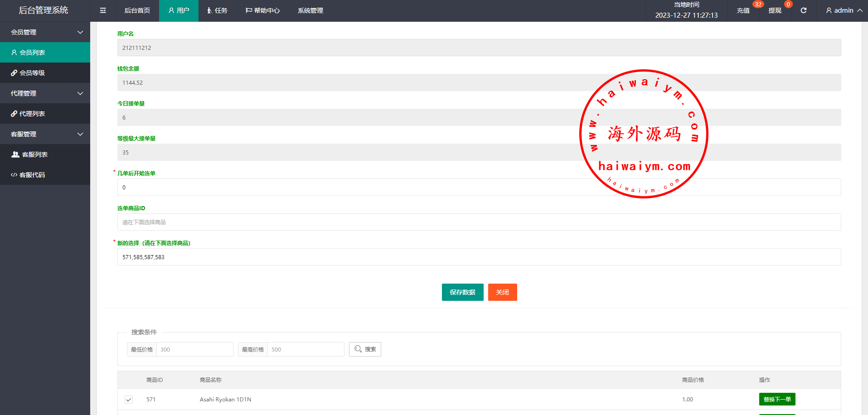Click the 保存数据 save button
The image size is (868, 415).
(x=462, y=292)
